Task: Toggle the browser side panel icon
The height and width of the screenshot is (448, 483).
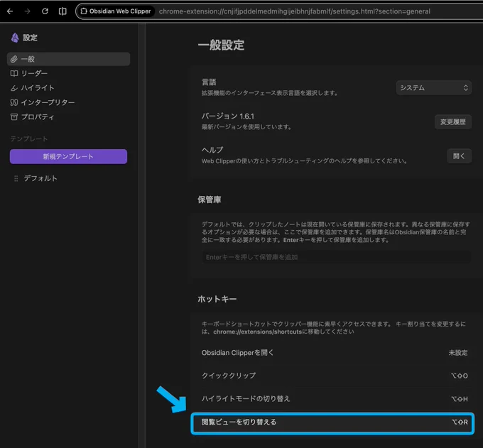Action: tap(63, 11)
